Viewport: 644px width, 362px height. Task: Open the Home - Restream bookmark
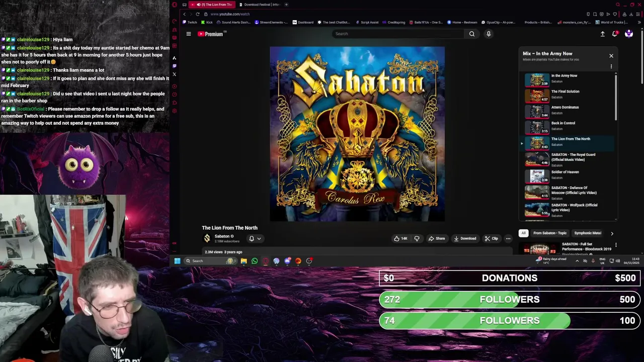coord(462,22)
